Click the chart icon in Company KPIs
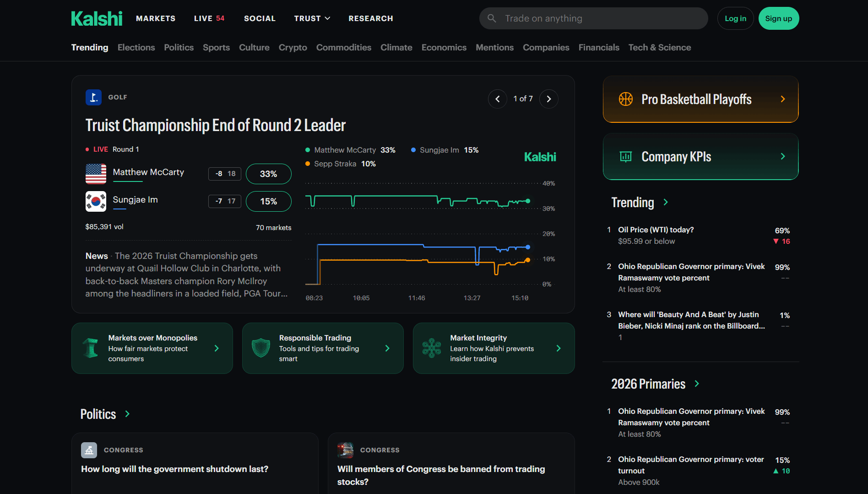This screenshot has width=868, height=494. coord(626,156)
